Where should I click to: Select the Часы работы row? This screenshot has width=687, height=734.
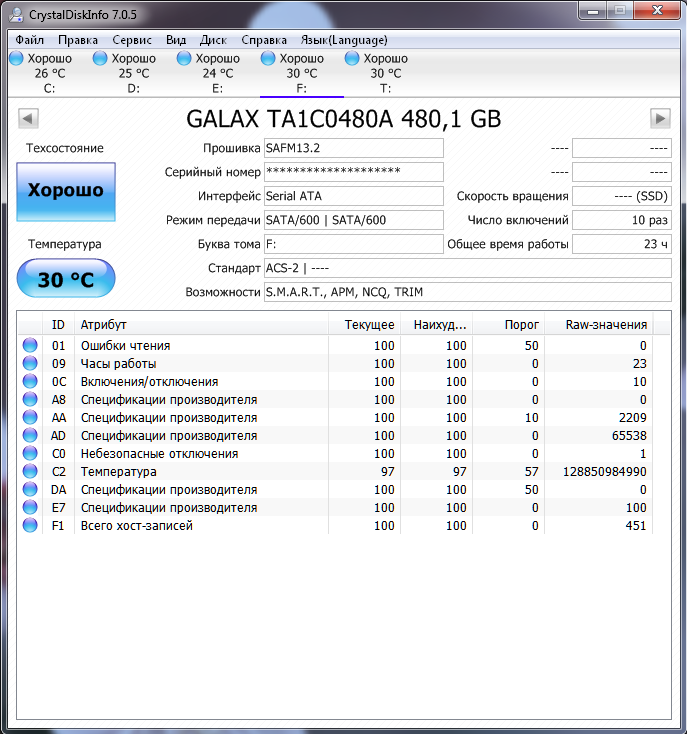(x=335, y=363)
